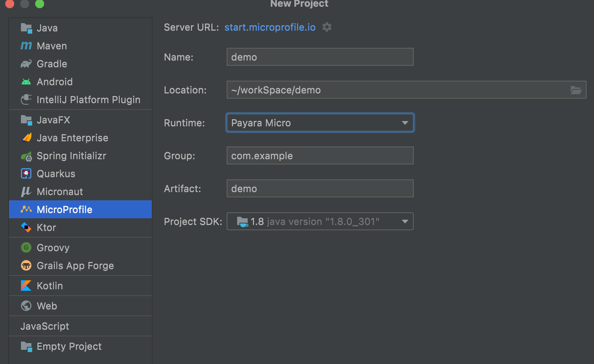Select the highlighted MicroProfile entry
Image resolution: width=594 pixels, height=364 pixels.
pos(80,209)
